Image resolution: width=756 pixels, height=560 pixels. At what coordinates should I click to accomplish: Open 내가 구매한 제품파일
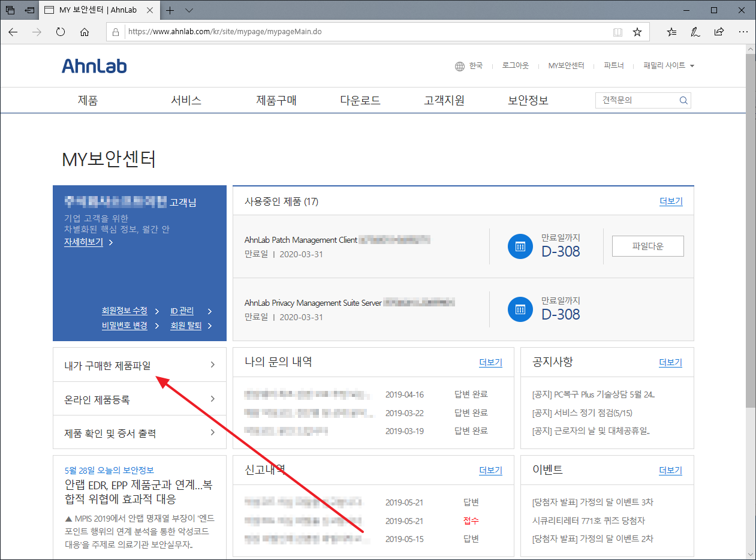140,365
